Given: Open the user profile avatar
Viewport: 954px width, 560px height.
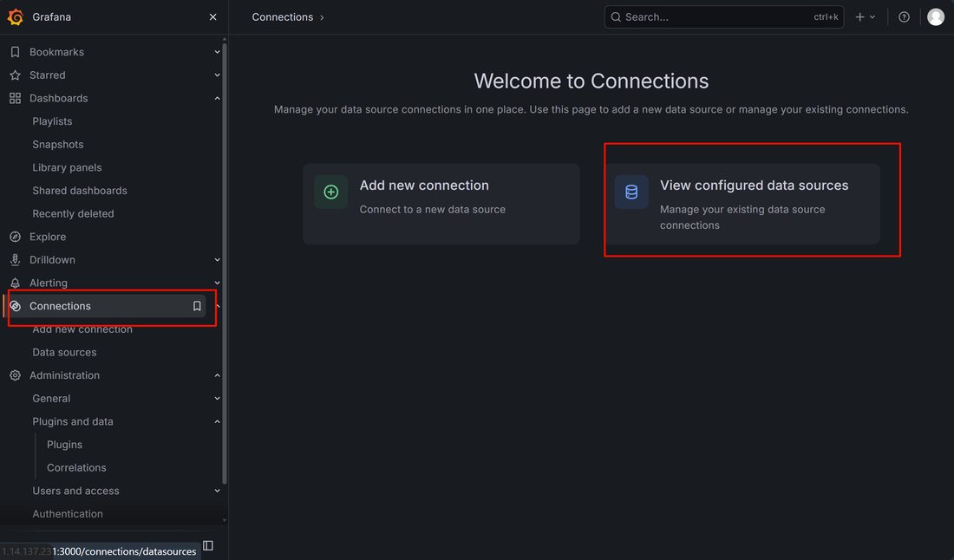Looking at the screenshot, I should click(x=936, y=17).
